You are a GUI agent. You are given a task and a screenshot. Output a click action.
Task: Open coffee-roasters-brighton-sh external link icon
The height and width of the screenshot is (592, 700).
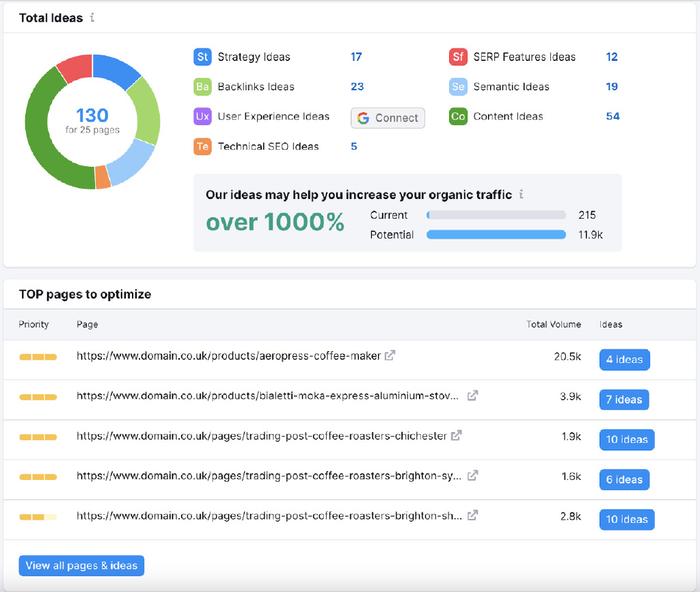472,515
